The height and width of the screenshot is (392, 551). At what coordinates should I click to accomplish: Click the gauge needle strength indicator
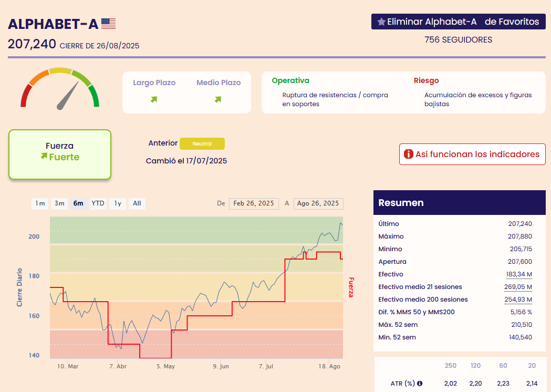pos(67,96)
